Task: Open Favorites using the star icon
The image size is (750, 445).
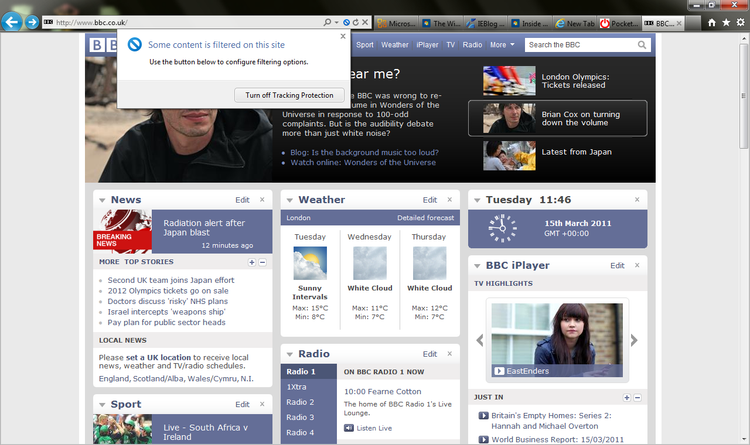Action: [x=725, y=21]
